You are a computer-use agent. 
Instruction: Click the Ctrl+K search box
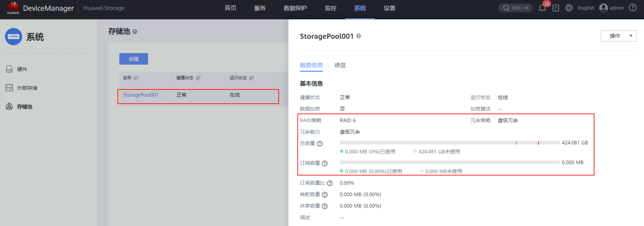click(515, 8)
